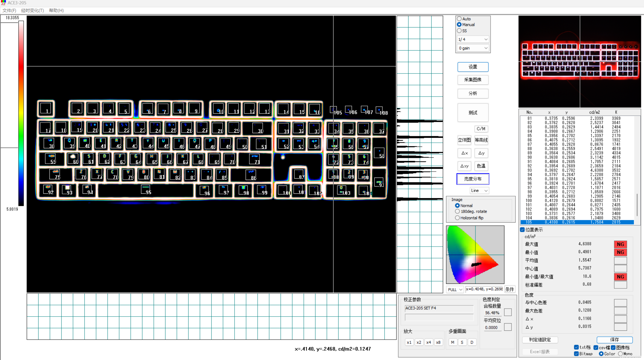This screenshot has width=644, height=360.
Task: Click the C/M button
Action: [481, 129]
